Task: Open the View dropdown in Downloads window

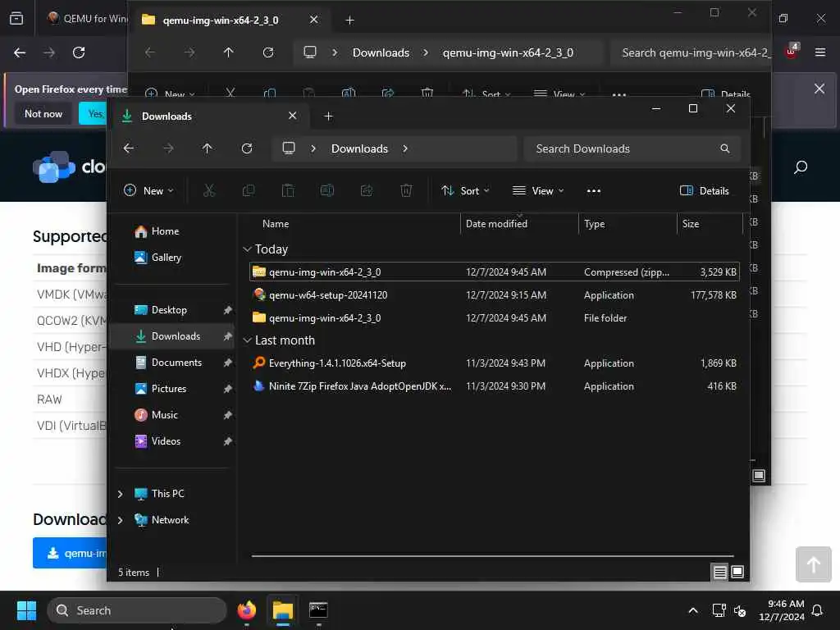Action: (538, 190)
